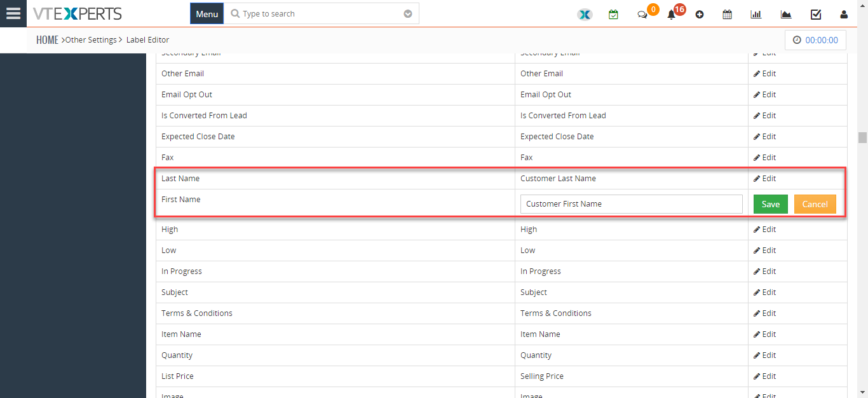Click into the Type to search field
Viewport: 868px width, 398px height.
[x=321, y=13]
